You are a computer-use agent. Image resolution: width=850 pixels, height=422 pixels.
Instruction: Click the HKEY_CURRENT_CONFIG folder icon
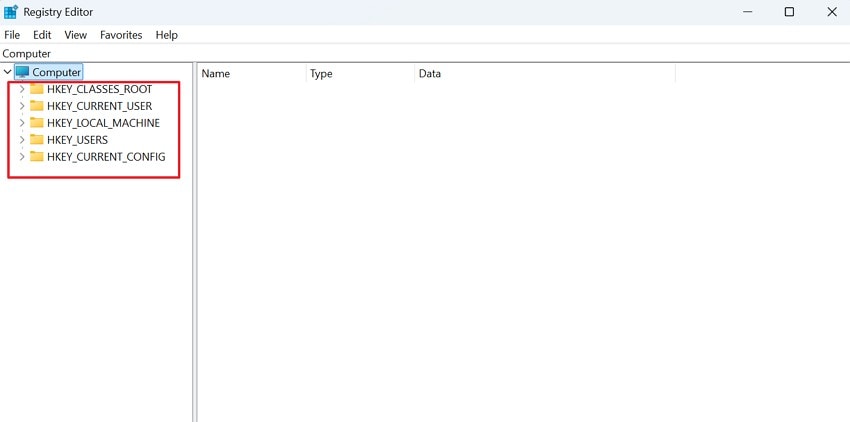[36, 157]
